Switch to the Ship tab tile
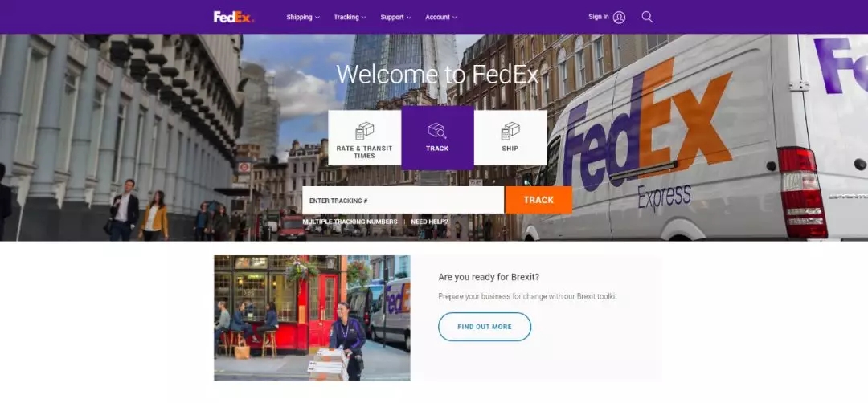This screenshot has width=868, height=403. [510, 137]
